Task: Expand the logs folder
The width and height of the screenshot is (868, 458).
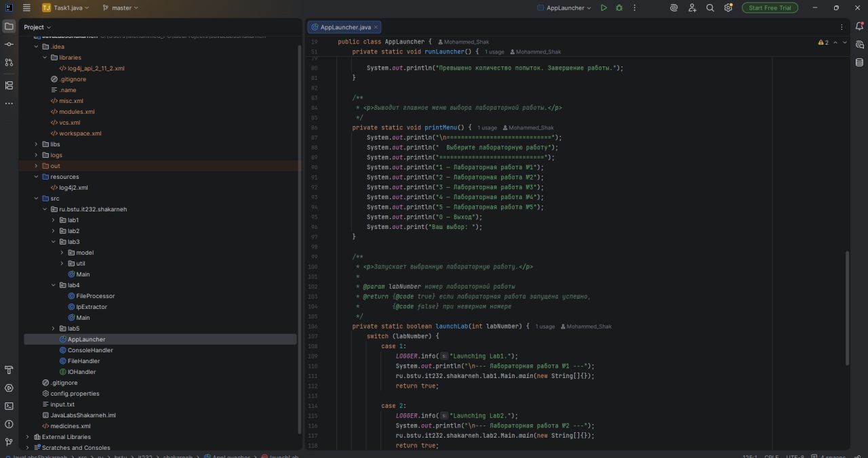Action: (37, 155)
